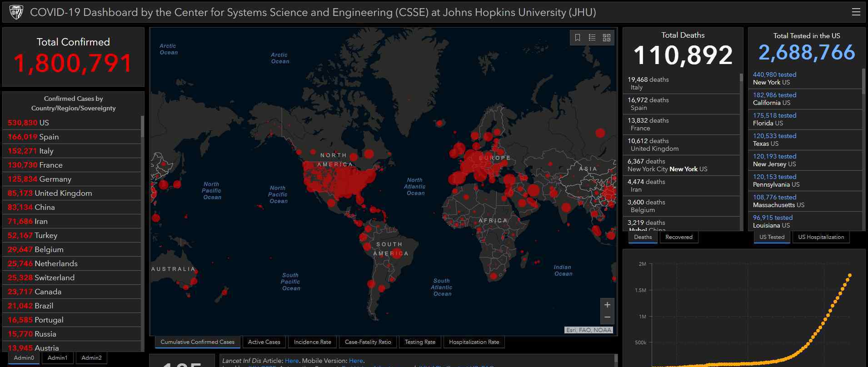Select Pennsylvania 120,153 tested entry
The width and height of the screenshot is (868, 367).
click(805, 181)
